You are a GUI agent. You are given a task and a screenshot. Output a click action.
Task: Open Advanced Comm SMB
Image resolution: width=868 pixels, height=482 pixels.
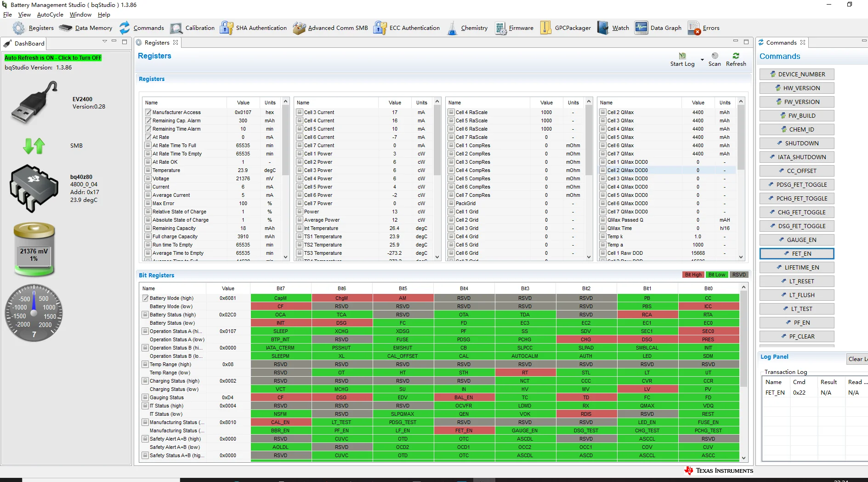pos(330,28)
